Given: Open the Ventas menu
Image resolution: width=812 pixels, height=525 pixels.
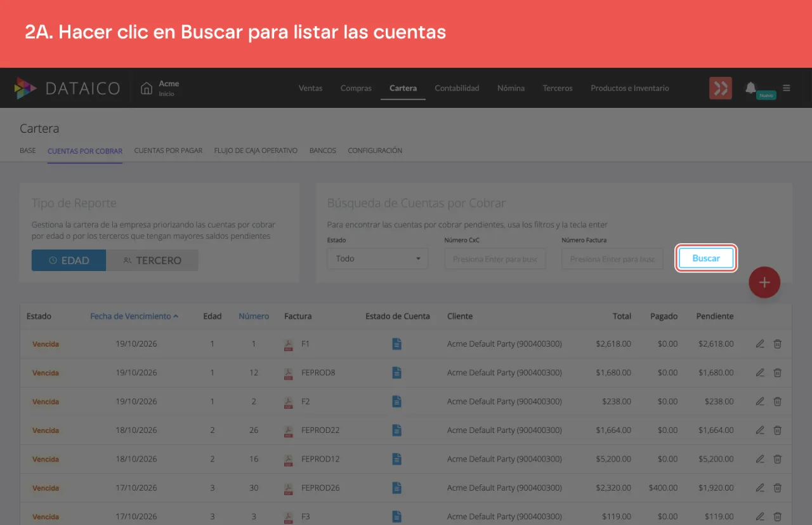Looking at the screenshot, I should pos(310,88).
